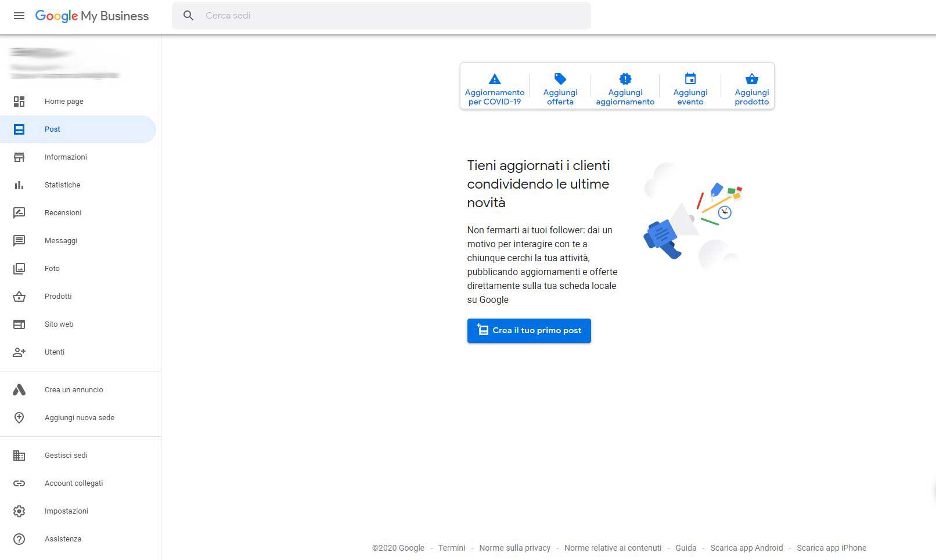Click the Aggiungi aggiornamento badge icon
936x560 pixels.
(625, 79)
